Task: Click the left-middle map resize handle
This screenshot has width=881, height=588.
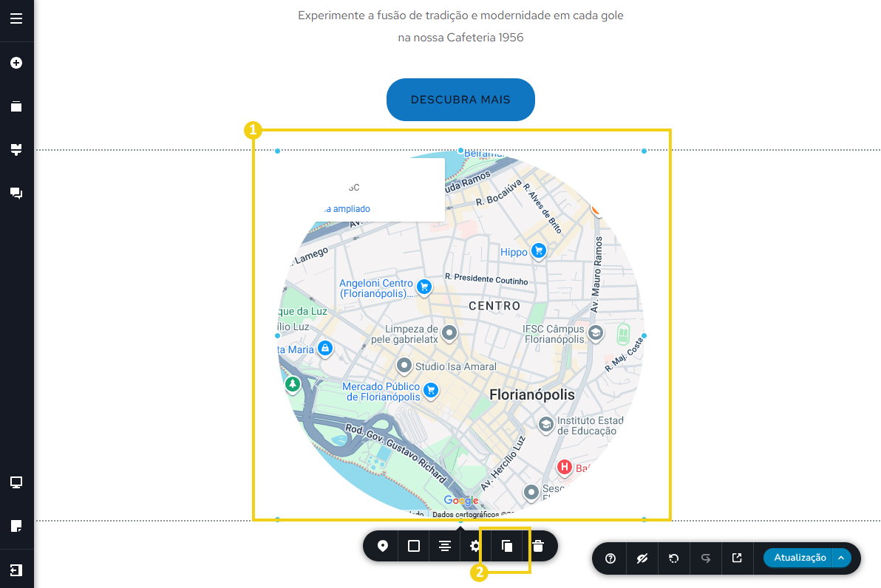Action: (278, 336)
